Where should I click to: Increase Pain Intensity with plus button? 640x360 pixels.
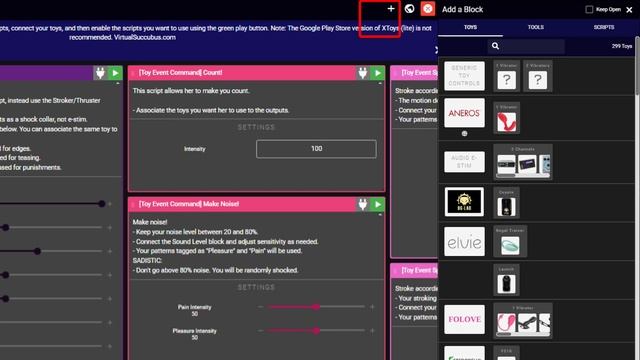(x=372, y=307)
